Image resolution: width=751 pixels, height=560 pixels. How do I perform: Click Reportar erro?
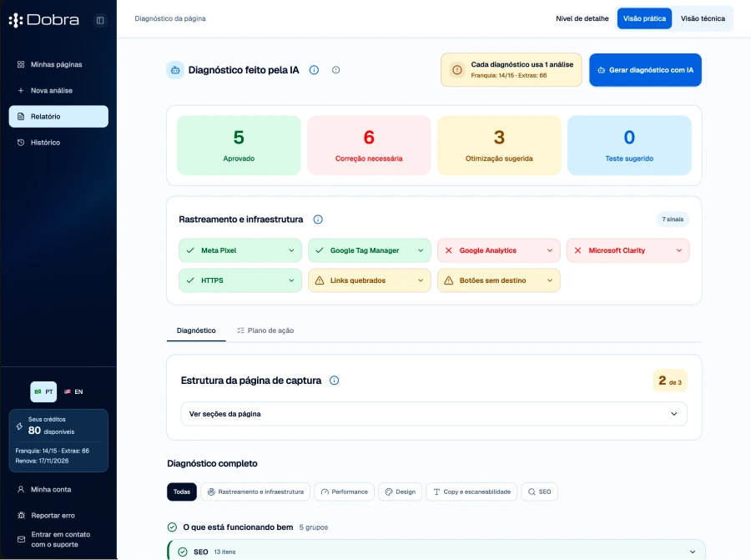[x=58, y=516]
